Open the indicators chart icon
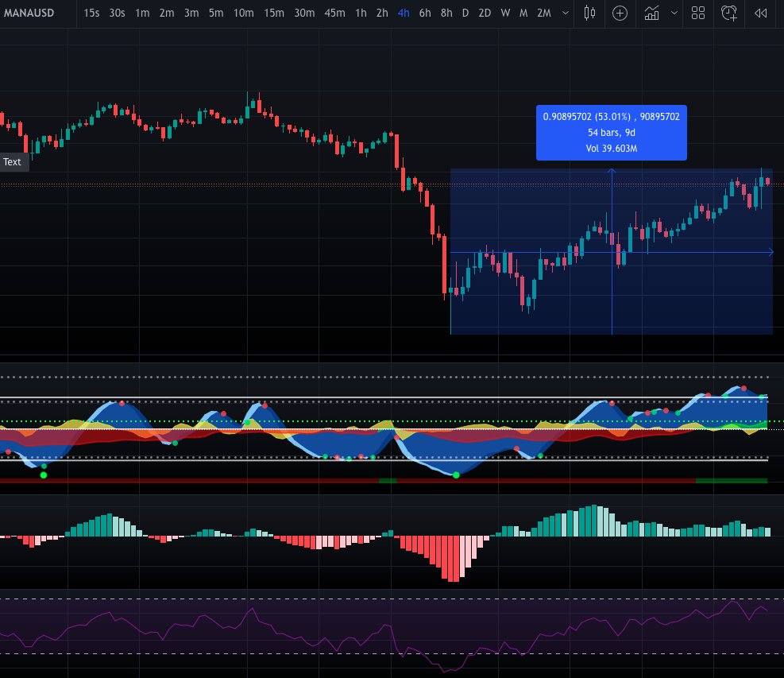This screenshot has width=784, height=678. point(651,13)
